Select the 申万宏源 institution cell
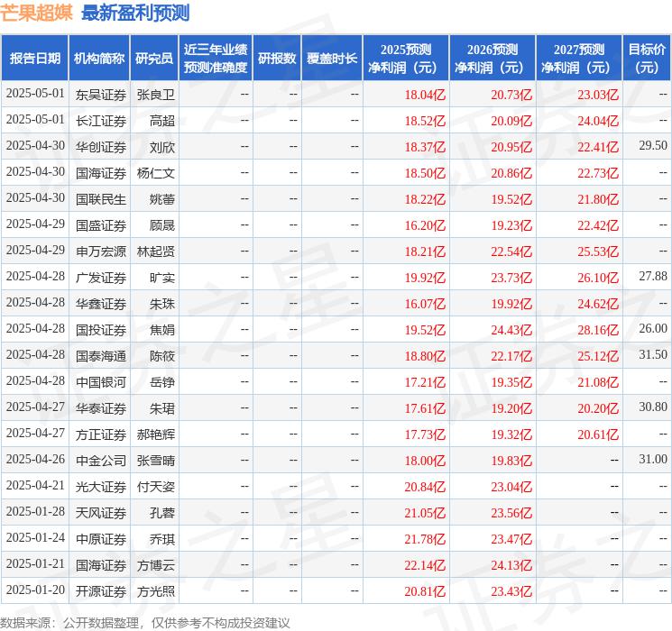This screenshot has height=631, width=672. coord(101,251)
